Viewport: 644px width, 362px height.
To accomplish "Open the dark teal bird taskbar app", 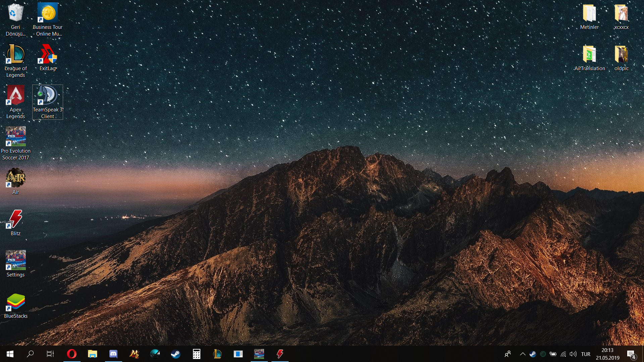I will pos(155,354).
